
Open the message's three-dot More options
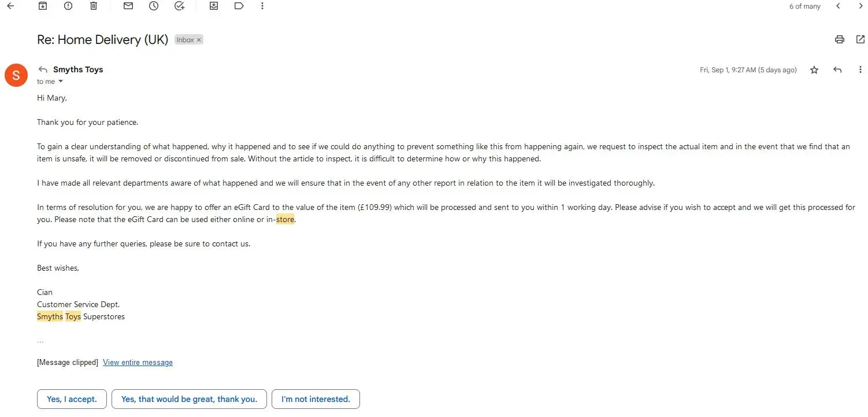pyautogui.click(x=860, y=70)
